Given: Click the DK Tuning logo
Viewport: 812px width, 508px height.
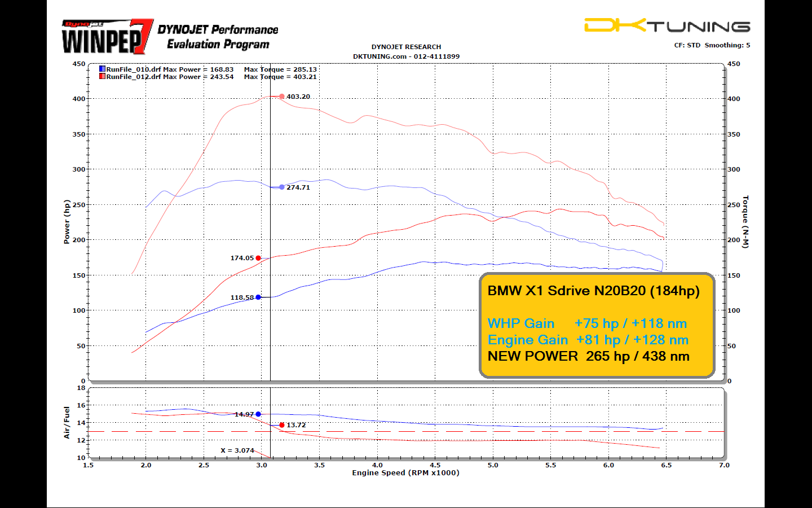Looking at the screenshot, I should (667, 25).
